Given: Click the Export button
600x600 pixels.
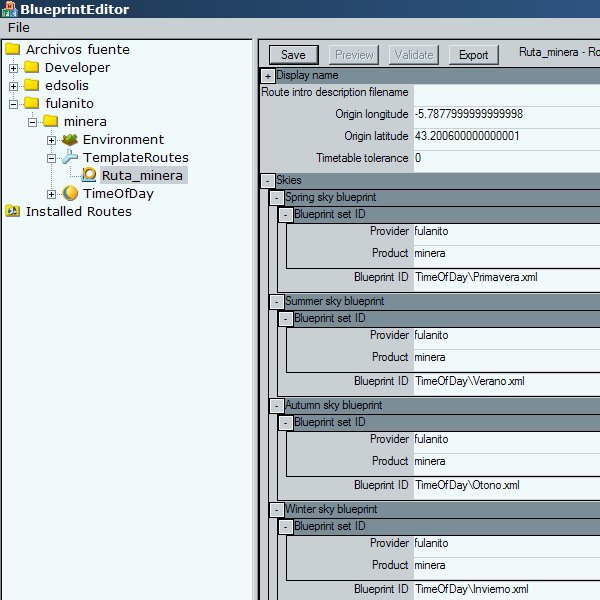Looking at the screenshot, I should 473,55.
